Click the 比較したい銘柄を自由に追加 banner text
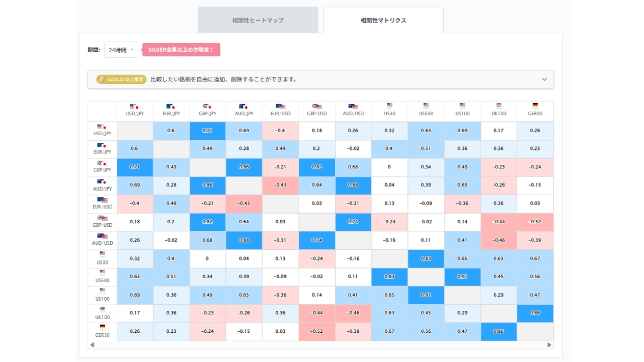644x362 pixels. 223,79
